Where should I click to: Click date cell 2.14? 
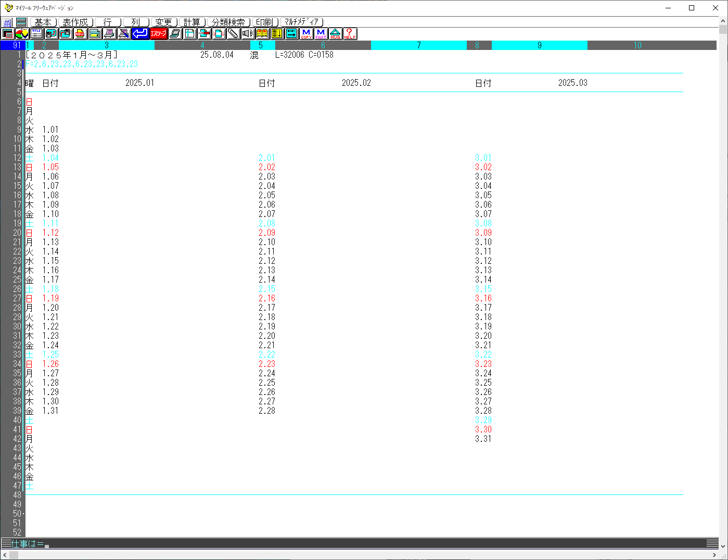tap(267, 279)
